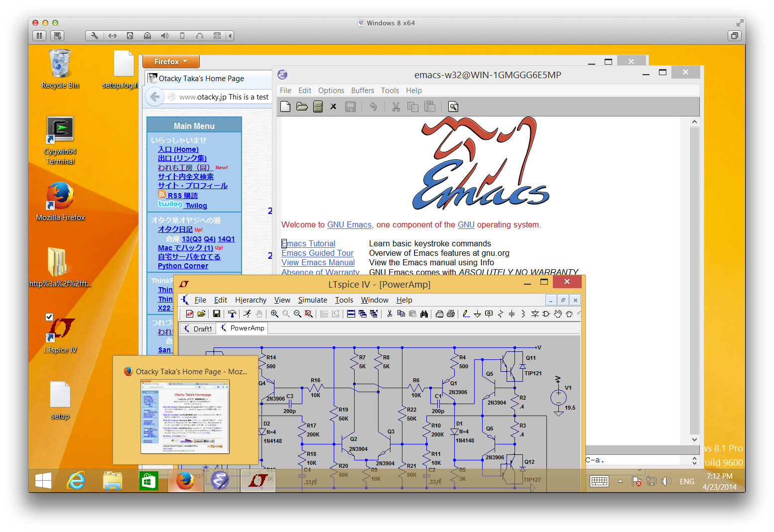The width and height of the screenshot is (774, 532).
Task: Select the LTspice draw wire pencil tool
Action: 466,314
